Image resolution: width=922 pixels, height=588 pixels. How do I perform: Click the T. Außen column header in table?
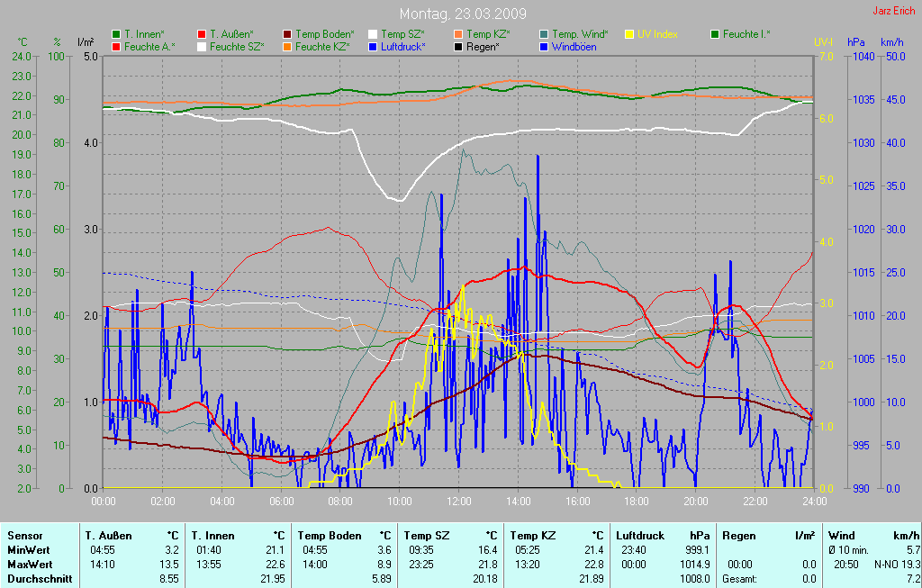point(108,536)
